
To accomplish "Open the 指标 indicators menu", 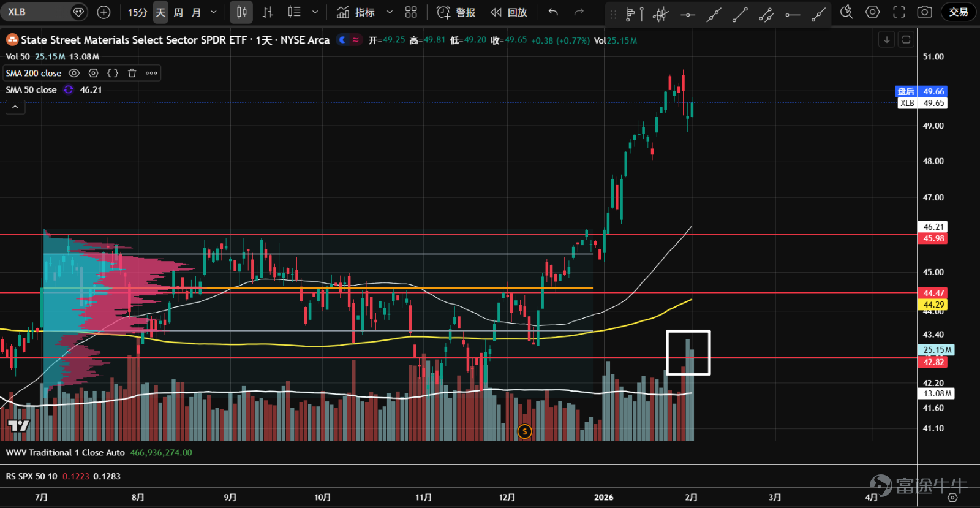I will tap(356, 12).
